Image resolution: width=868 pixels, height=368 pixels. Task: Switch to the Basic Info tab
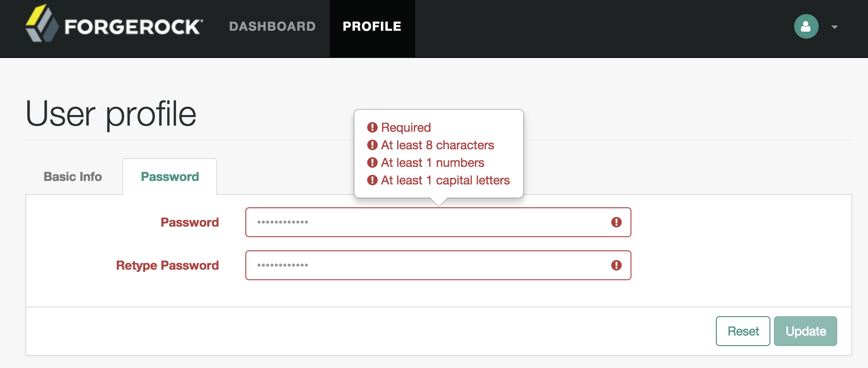coord(73,177)
